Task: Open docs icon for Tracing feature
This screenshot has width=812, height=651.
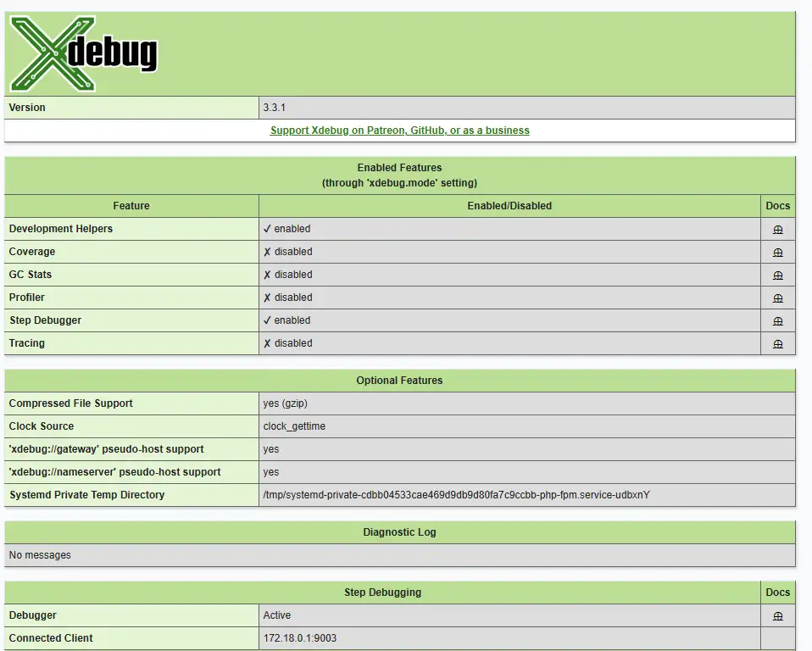Action: (x=777, y=344)
